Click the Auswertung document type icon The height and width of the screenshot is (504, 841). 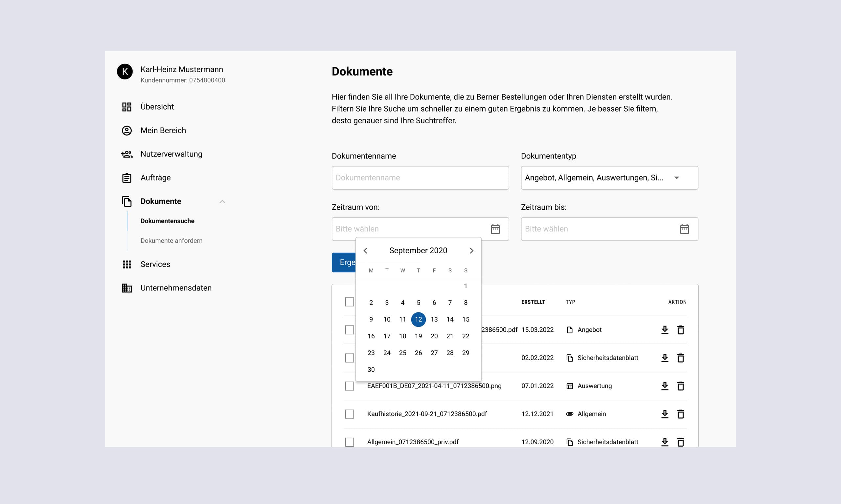(569, 385)
